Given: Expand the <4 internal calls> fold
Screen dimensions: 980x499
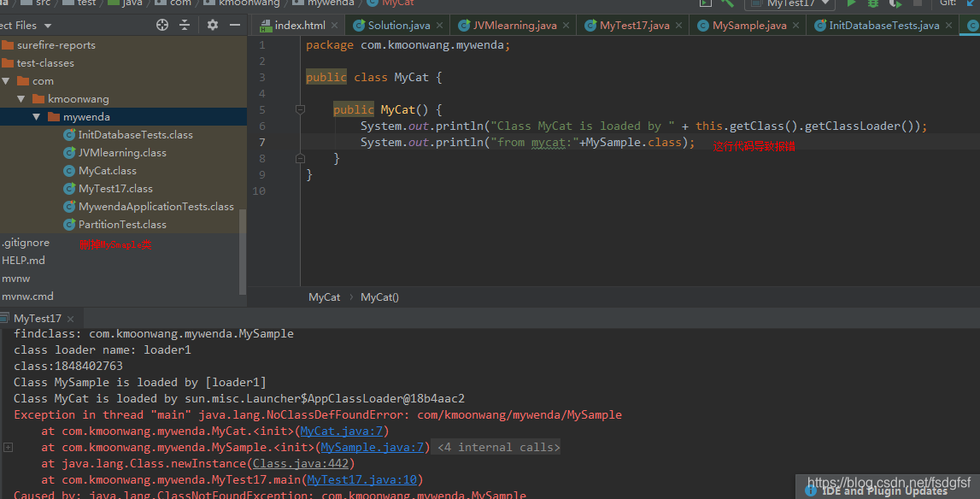Looking at the screenshot, I should click(x=499, y=447).
